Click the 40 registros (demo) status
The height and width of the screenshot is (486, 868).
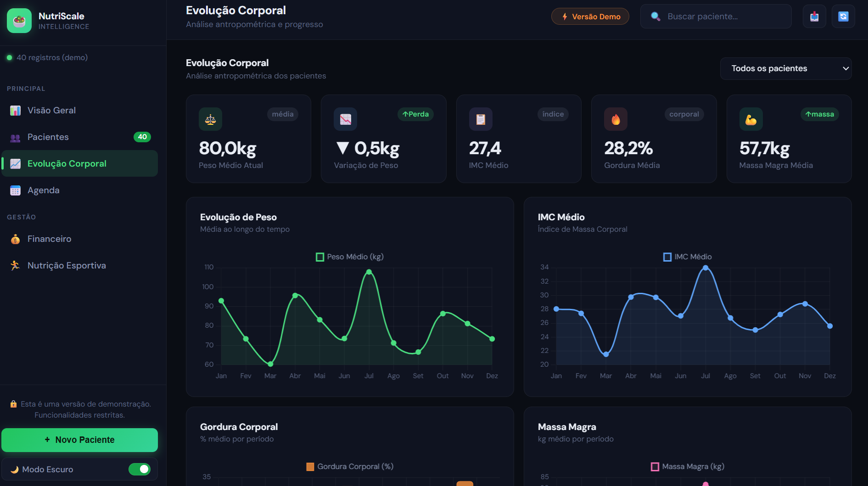coord(47,58)
